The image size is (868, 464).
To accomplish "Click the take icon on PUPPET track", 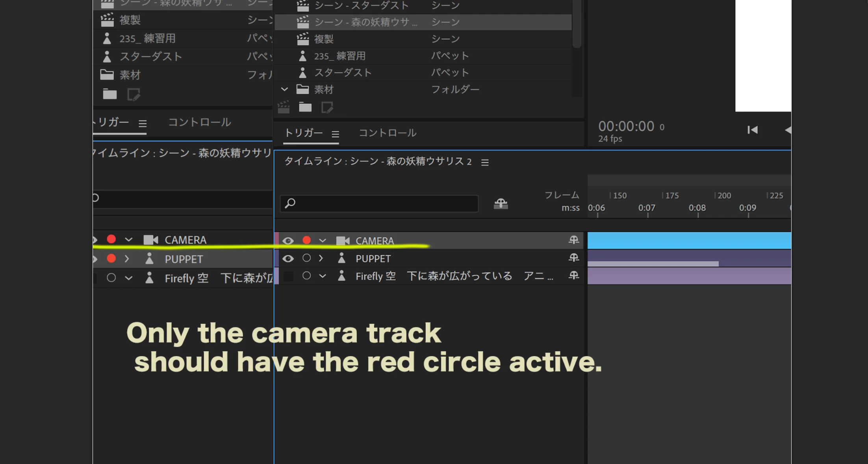I will pos(573,258).
